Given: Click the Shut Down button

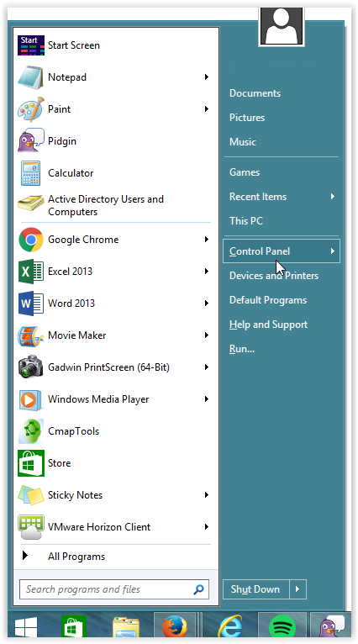Looking at the screenshot, I should click(x=256, y=589).
